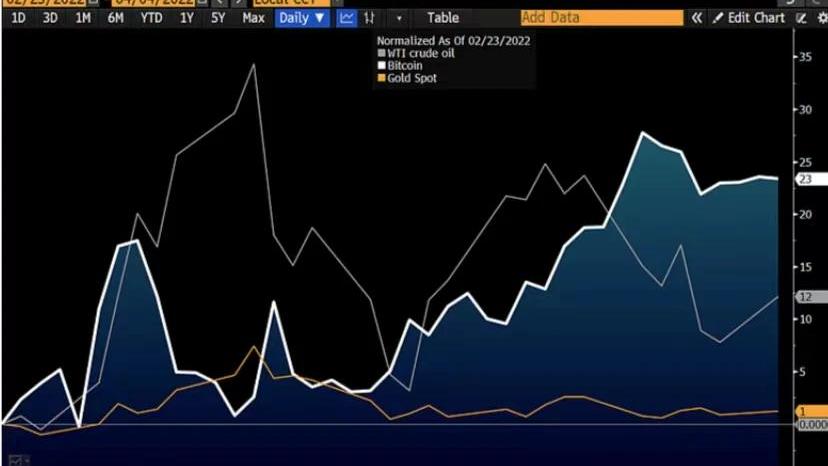828x466 pixels.
Task: Toggle WTI crude oil legend marker
Action: (381, 53)
